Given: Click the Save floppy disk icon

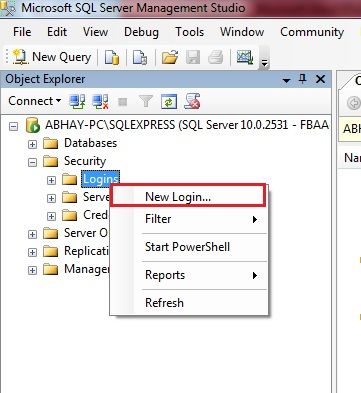Looking at the screenshot, I should click(193, 57).
